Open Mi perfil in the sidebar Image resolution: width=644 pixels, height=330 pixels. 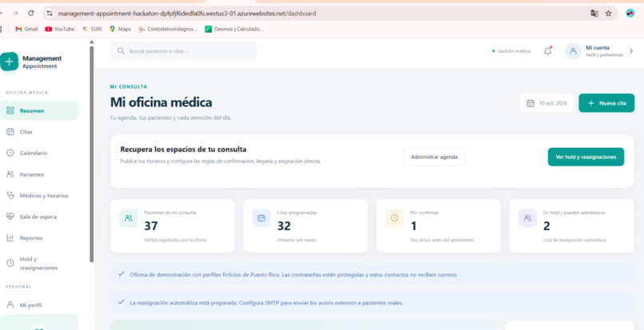click(x=38, y=305)
